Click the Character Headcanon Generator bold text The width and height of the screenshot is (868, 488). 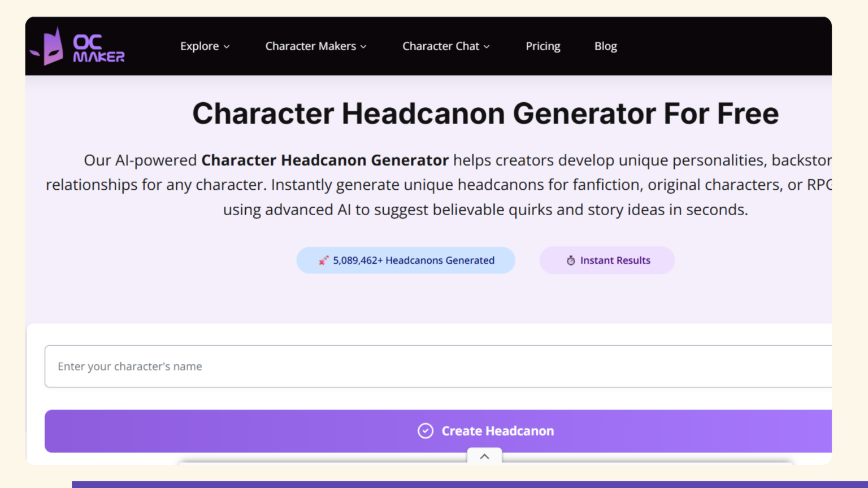pos(324,160)
